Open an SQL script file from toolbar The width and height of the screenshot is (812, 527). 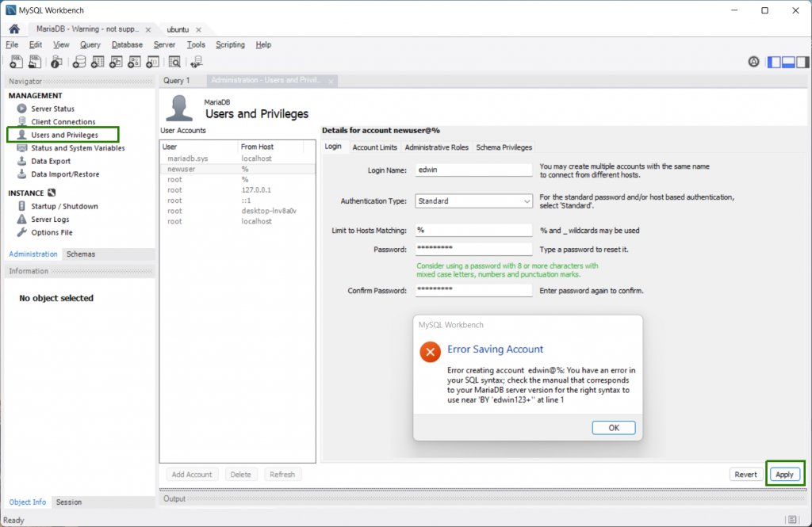[35, 62]
